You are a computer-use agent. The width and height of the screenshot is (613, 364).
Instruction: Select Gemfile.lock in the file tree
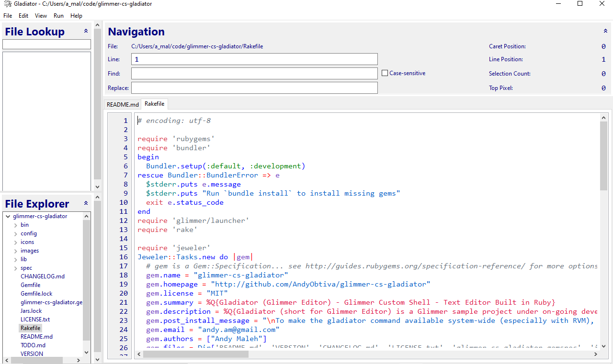tap(36, 294)
